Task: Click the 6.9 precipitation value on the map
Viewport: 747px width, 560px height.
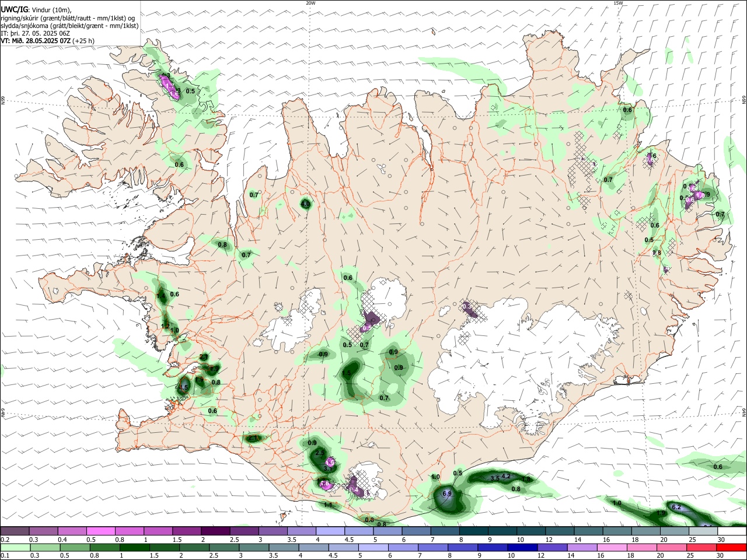Action: click(x=448, y=494)
